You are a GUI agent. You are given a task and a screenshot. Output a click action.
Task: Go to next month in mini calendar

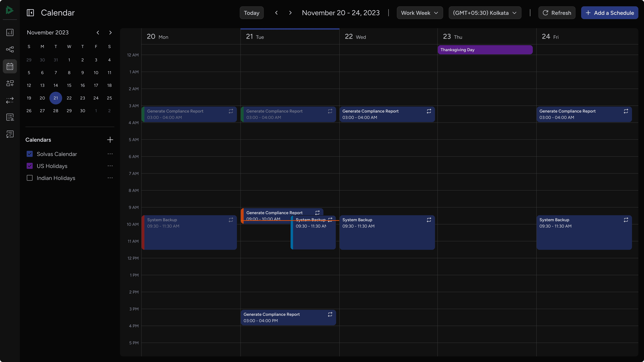110,32
